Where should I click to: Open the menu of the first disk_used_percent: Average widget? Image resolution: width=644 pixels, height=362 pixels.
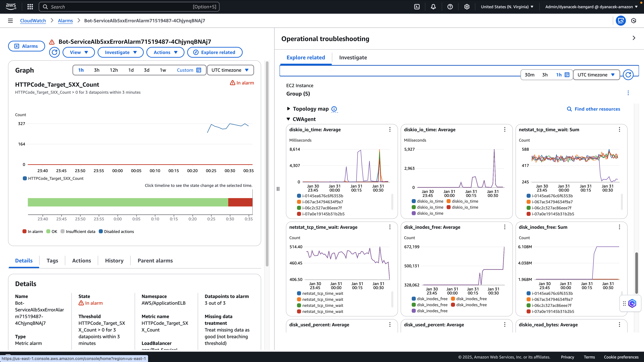pyautogui.click(x=390, y=324)
